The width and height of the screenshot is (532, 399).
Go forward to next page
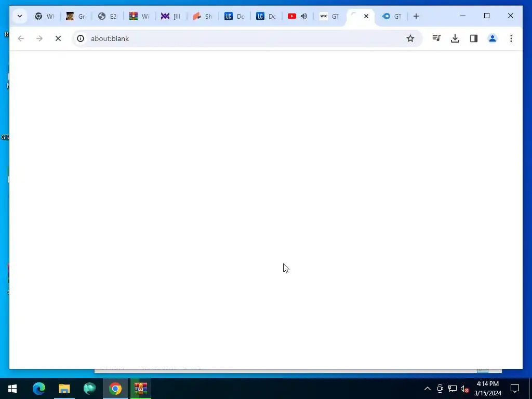click(39, 38)
